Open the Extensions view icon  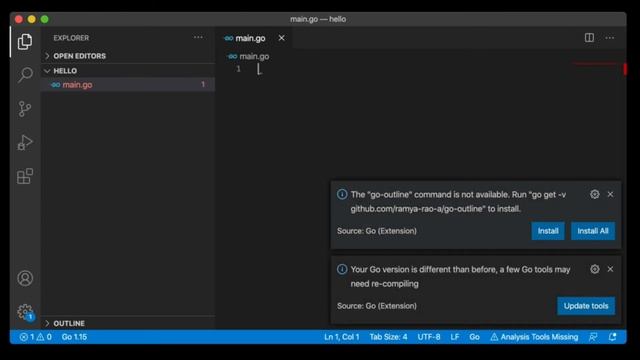click(25, 176)
